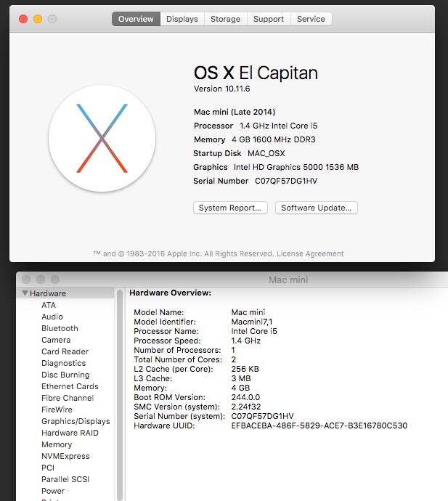Viewport: 448px width, 501px height.
Task: Click the Processor Name value Intel Core i5
Action: [254, 331]
